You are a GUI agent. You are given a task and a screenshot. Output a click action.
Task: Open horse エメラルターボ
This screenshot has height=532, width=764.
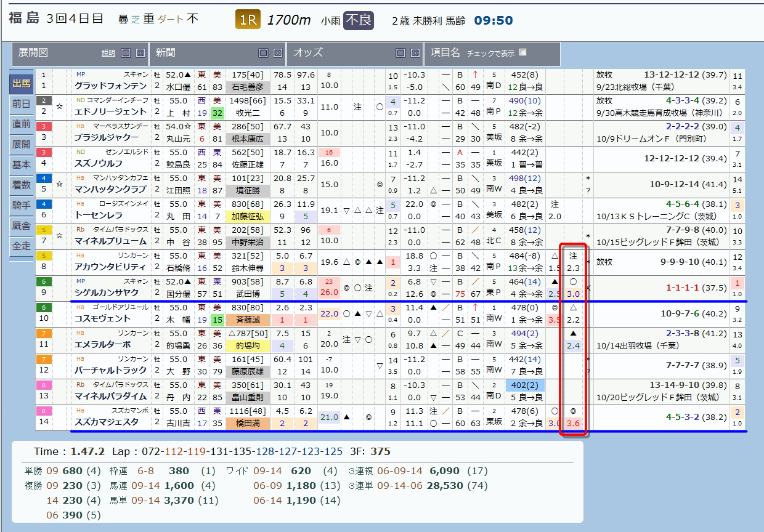[102, 345]
